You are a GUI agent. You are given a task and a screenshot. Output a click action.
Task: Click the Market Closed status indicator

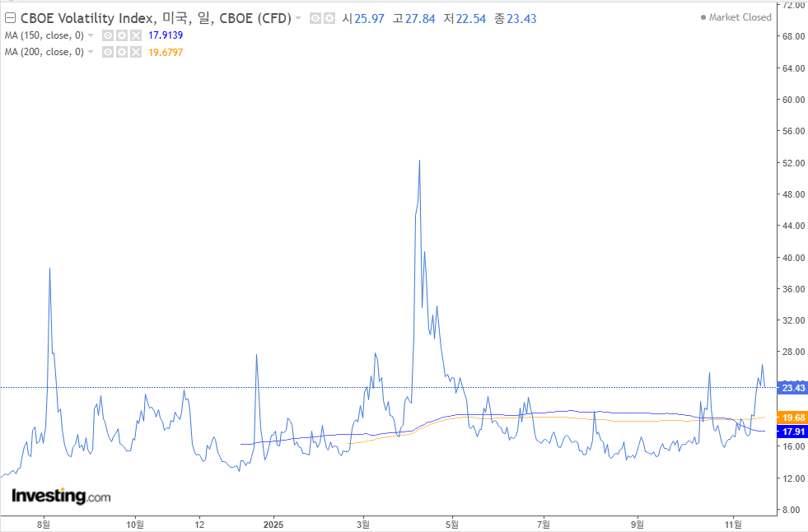736,17
